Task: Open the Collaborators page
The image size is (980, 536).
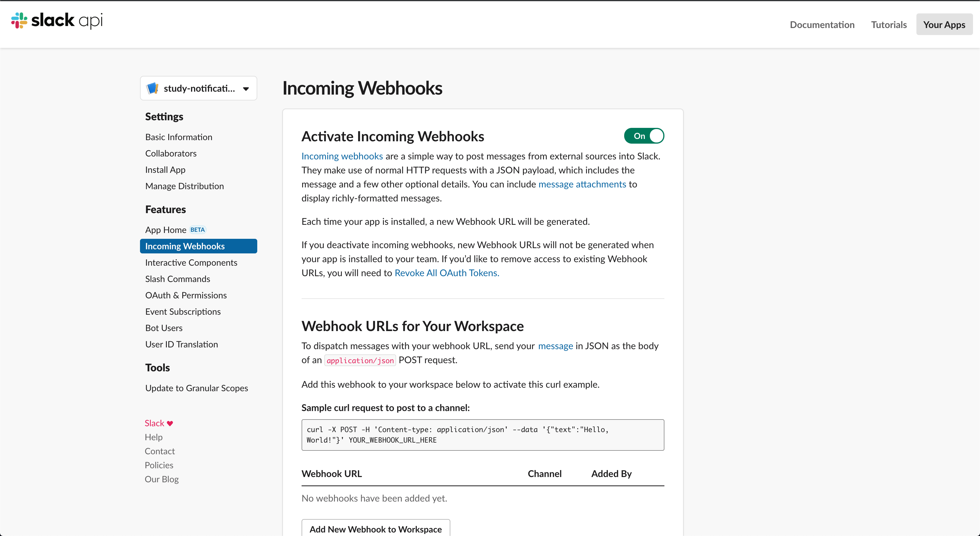Action: point(171,154)
